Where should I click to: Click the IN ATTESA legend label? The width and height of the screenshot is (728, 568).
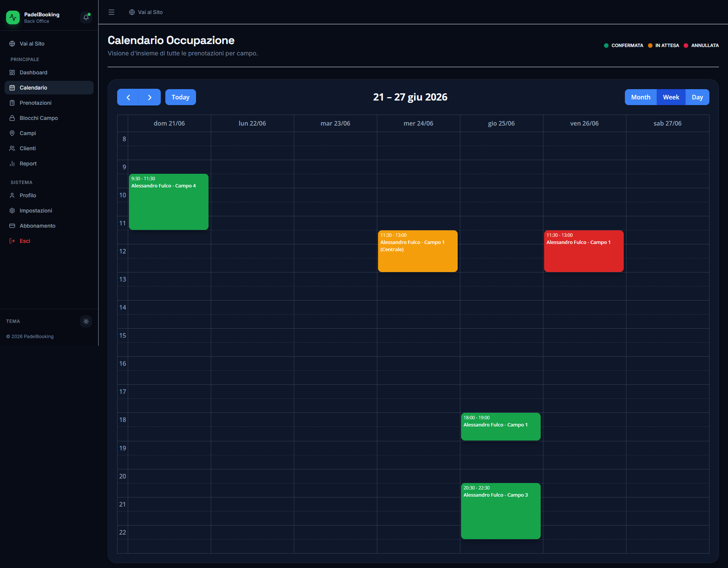(667, 46)
